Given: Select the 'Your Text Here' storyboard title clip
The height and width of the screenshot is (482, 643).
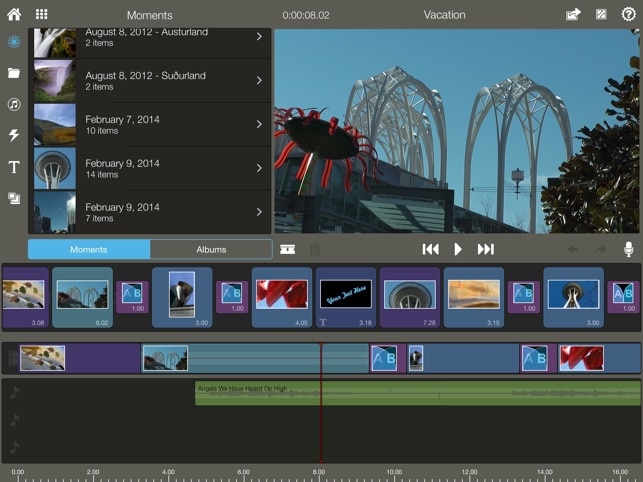Looking at the screenshot, I should pos(346,295).
